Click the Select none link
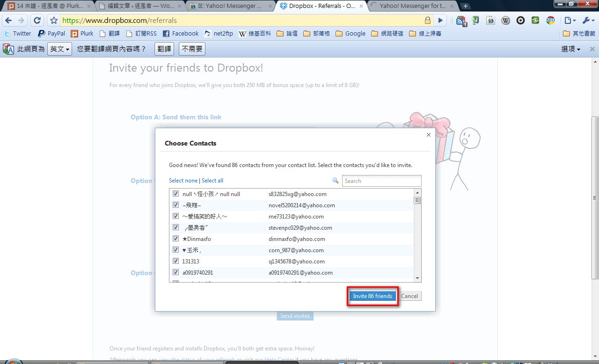Image resolution: width=599 pixels, height=364 pixels. [183, 181]
